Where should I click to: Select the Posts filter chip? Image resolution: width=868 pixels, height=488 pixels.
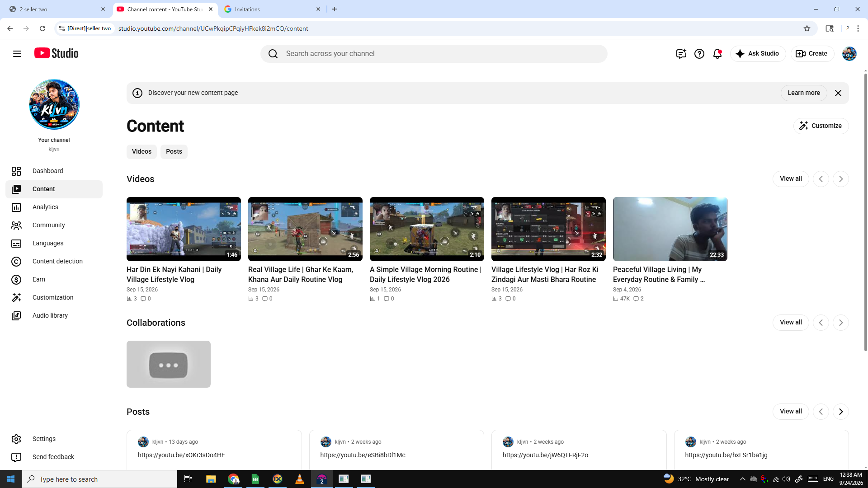(174, 152)
